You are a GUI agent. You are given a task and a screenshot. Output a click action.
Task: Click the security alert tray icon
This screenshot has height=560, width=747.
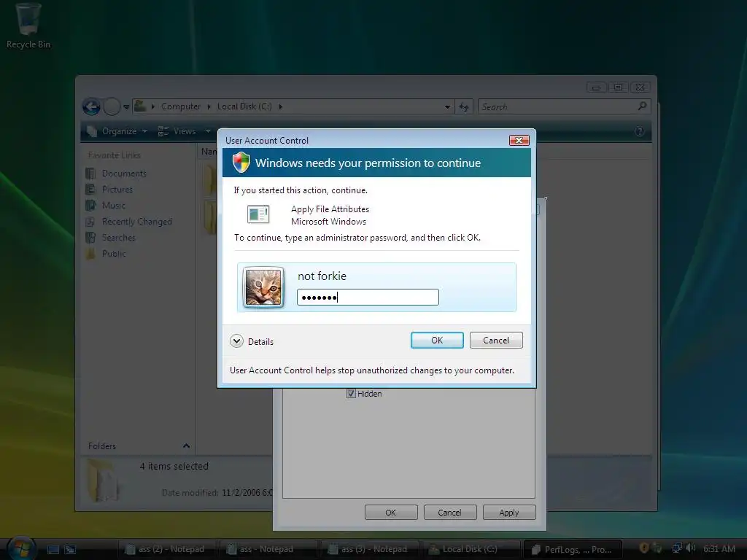(644, 548)
